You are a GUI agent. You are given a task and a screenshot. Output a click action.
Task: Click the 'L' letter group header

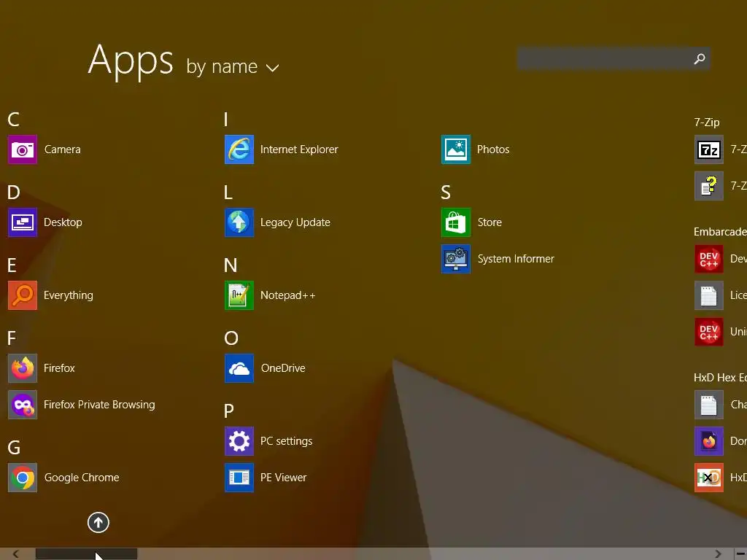click(x=228, y=192)
